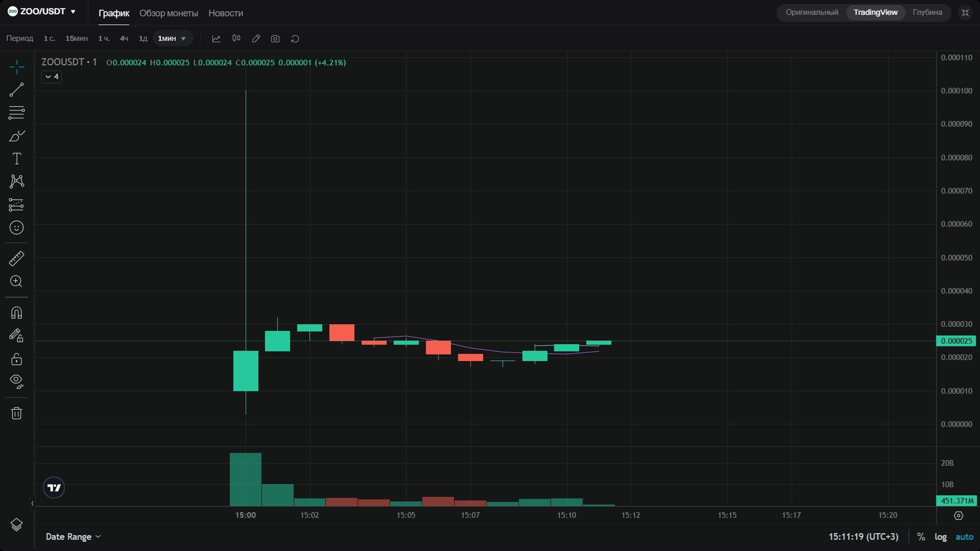Select the crosshair cursor tool
The image size is (980, 551).
(x=16, y=66)
